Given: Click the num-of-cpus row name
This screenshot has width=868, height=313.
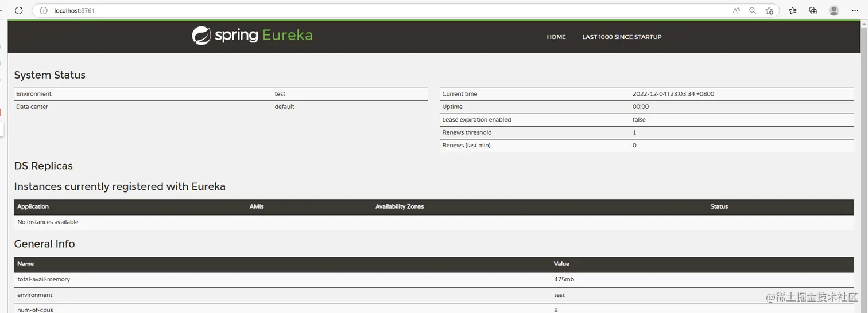Looking at the screenshot, I should [36, 310].
